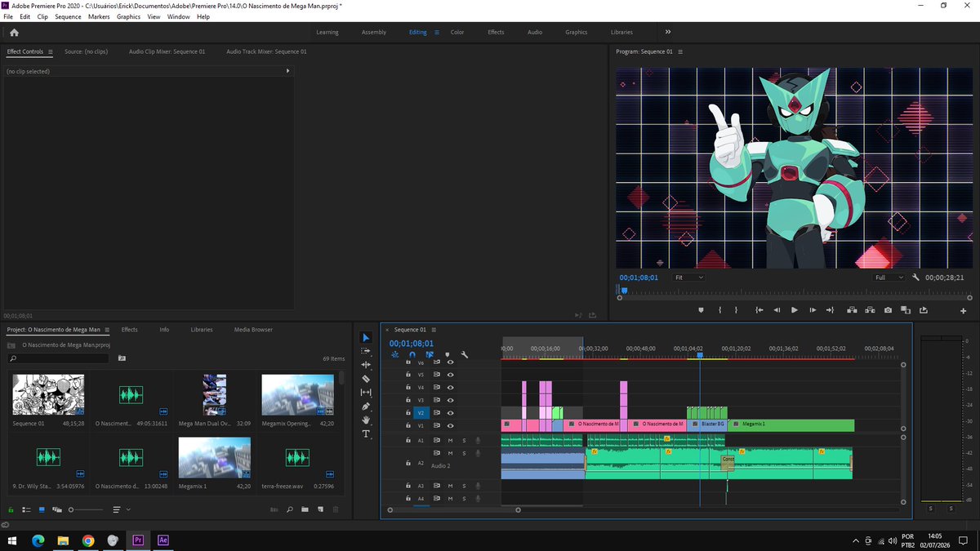Open the Effects panel tab
The width and height of the screenshot is (980, 551).
coord(129,330)
